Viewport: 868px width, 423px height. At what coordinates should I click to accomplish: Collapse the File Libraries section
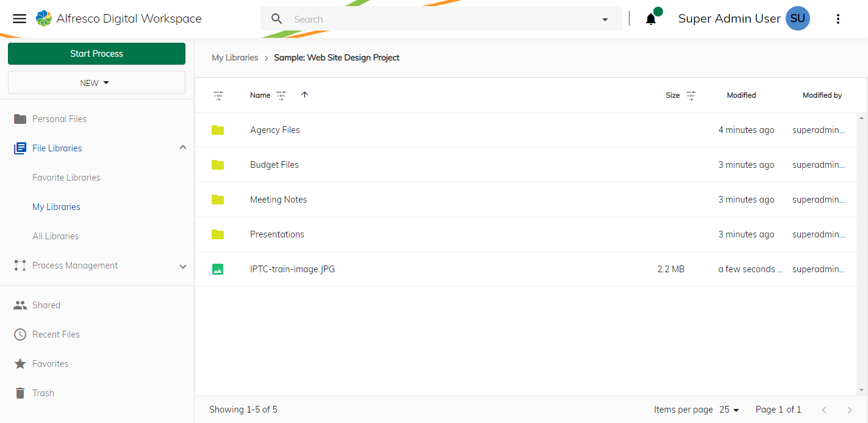pos(182,147)
